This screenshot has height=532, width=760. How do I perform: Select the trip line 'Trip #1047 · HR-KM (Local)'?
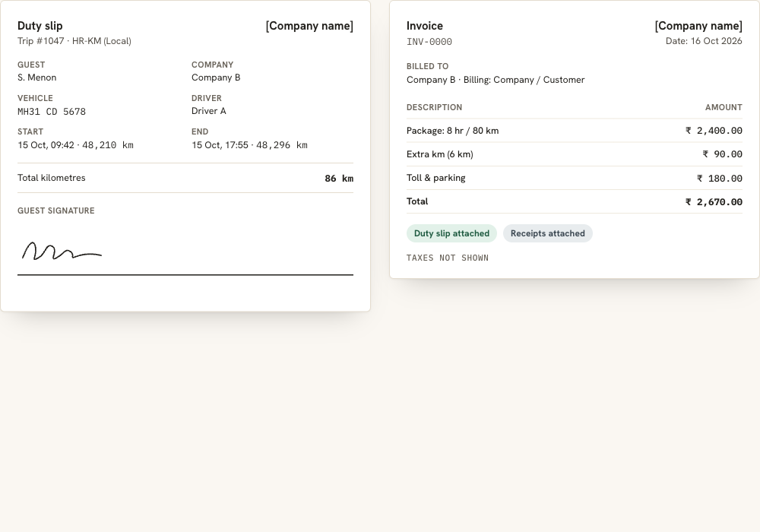pyautogui.click(x=74, y=41)
